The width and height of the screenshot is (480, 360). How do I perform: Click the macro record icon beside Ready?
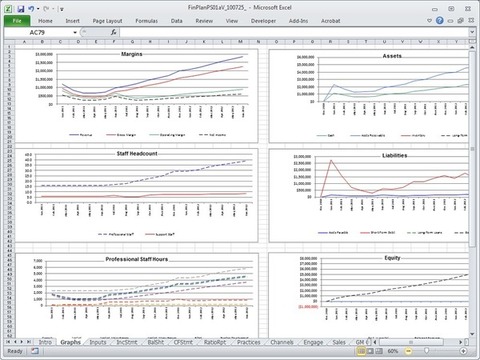[x=35, y=351]
